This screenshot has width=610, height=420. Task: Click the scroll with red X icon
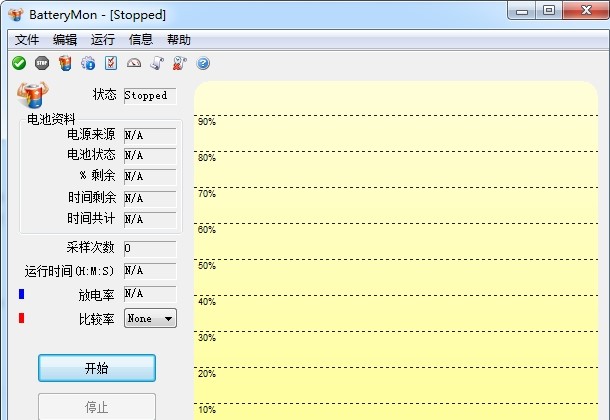pos(179,63)
